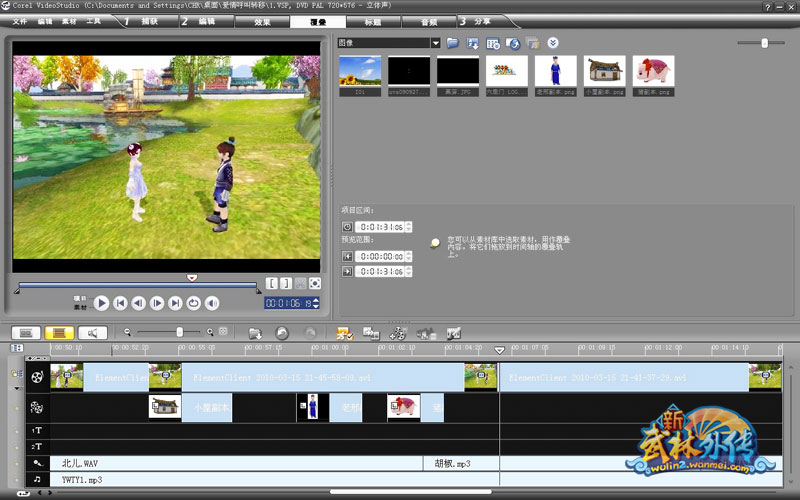The image size is (800, 500).
Task: Open the batch convert icon
Action: click(x=371, y=333)
